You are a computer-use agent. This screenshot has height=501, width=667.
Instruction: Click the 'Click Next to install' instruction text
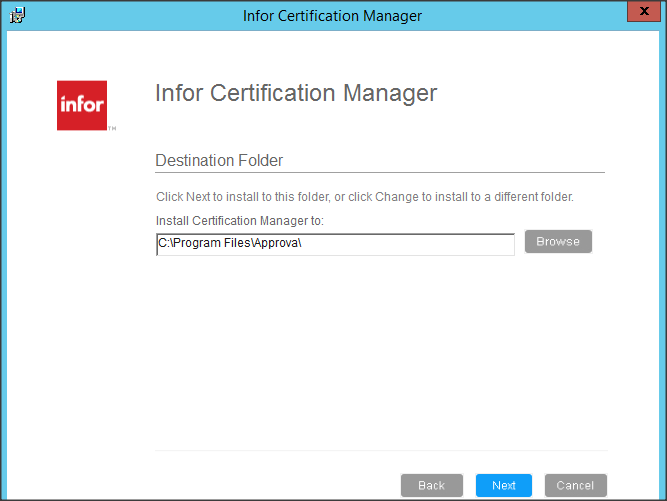click(364, 197)
